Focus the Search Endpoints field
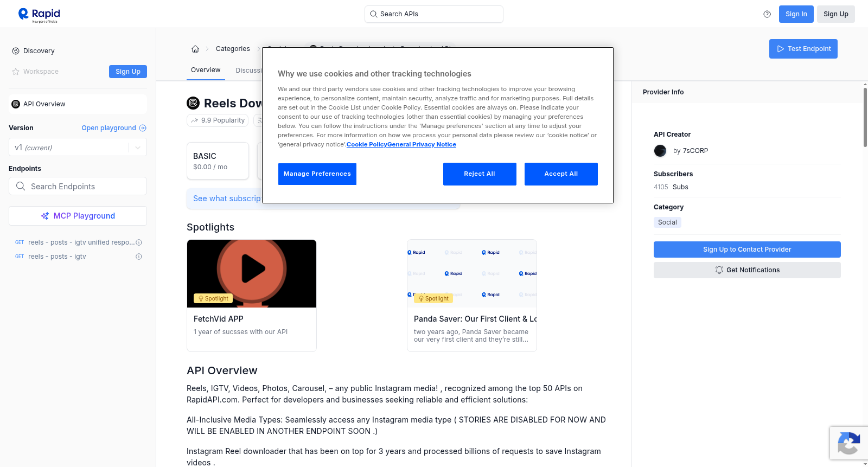Screen dimensions: 868x467 [x=78, y=186]
